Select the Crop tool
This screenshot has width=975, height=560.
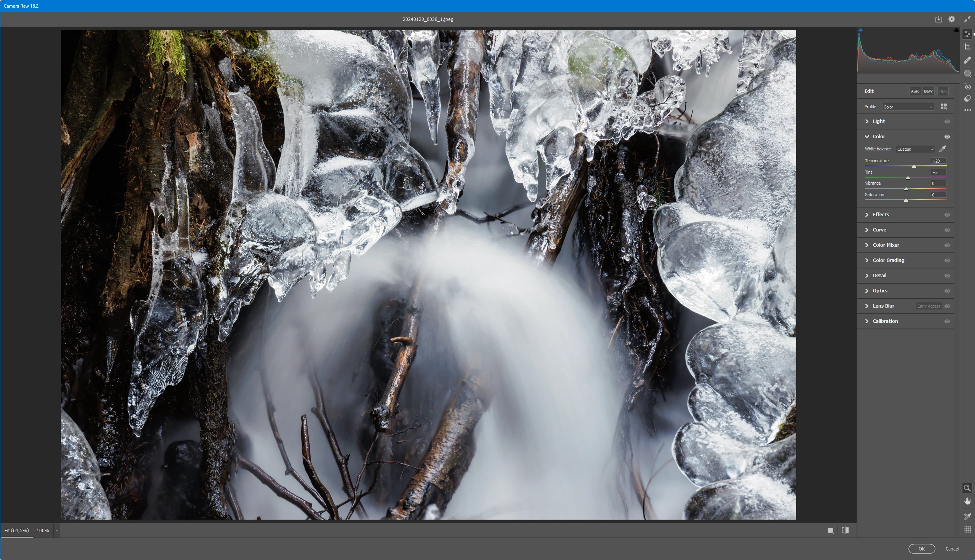coord(967,47)
